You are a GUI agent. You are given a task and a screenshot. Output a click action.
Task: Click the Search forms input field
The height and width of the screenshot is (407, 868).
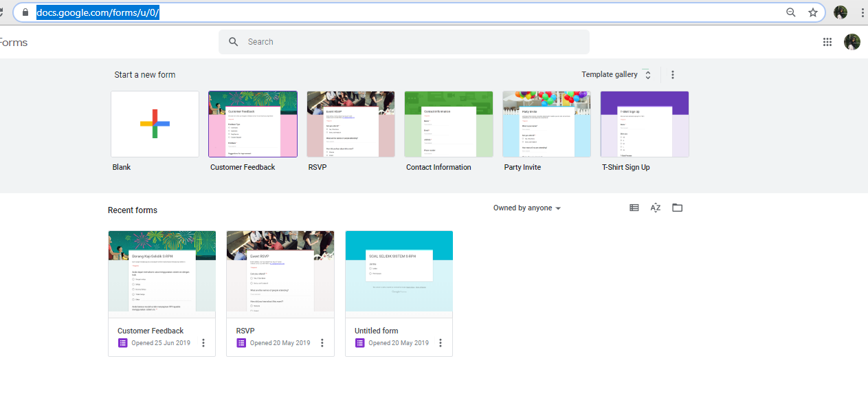click(x=404, y=42)
